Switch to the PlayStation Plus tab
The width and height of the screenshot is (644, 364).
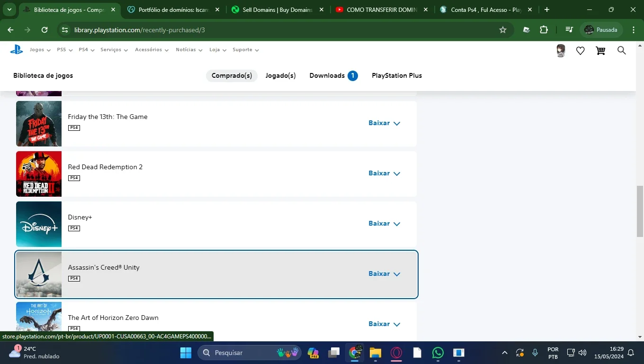(397, 76)
